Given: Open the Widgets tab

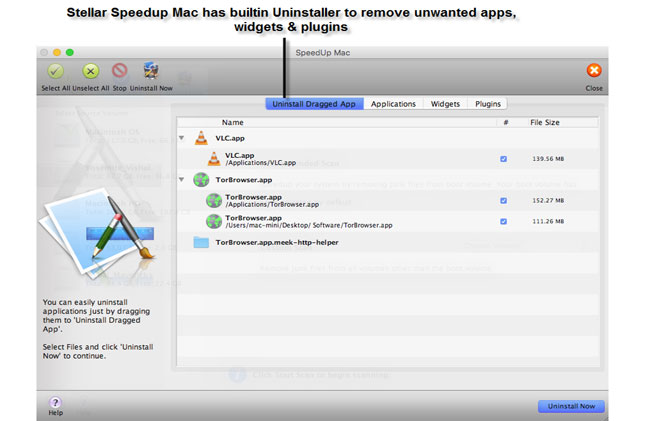Looking at the screenshot, I should [x=445, y=104].
